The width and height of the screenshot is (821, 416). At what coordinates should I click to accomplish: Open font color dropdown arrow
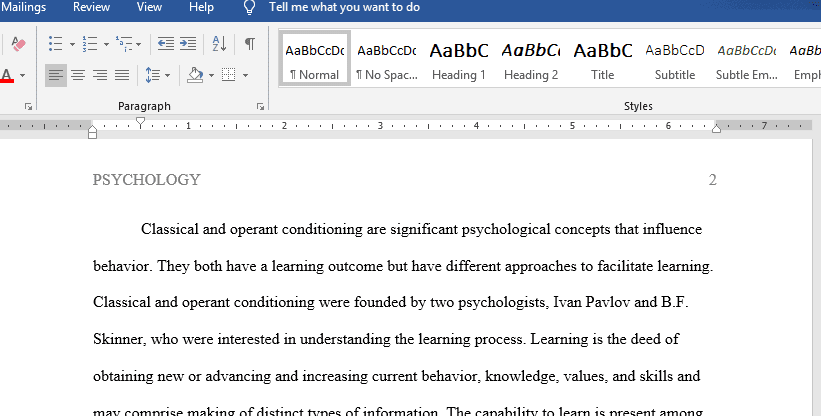(x=23, y=76)
